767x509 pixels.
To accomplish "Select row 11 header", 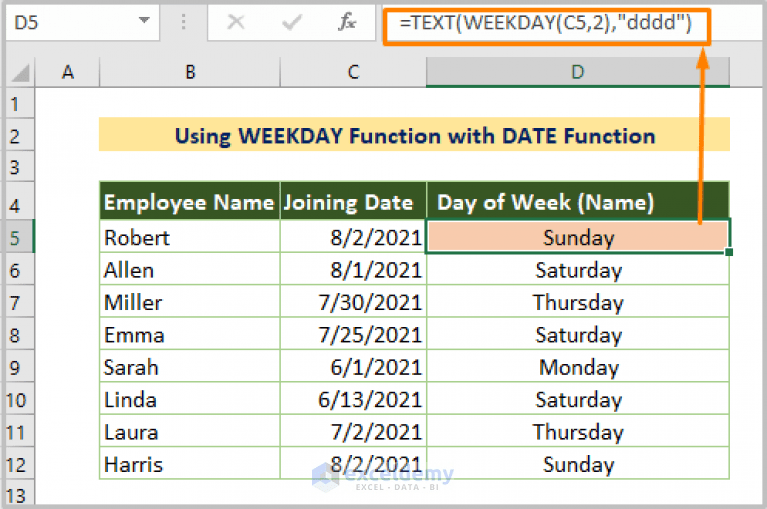I will click(x=20, y=432).
